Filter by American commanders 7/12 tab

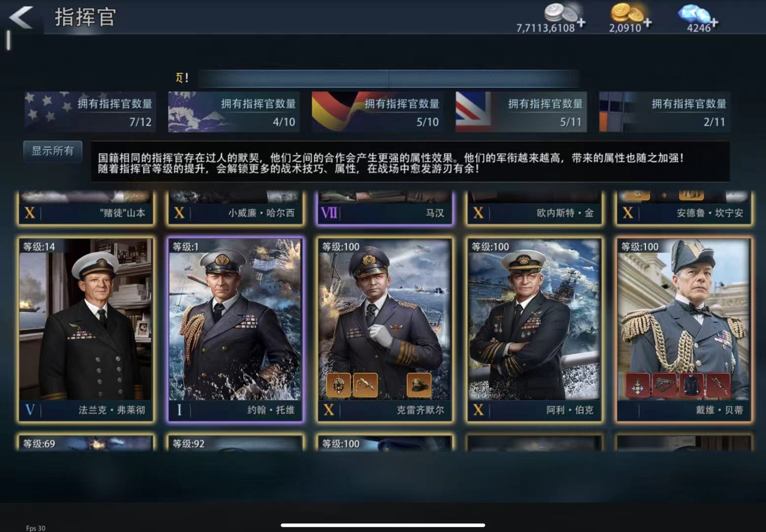(x=90, y=112)
